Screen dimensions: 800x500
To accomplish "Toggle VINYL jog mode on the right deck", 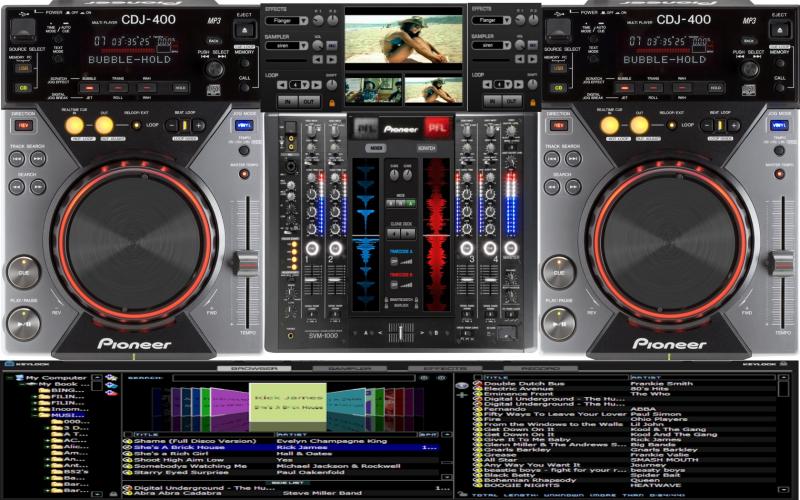I will 779,126.
